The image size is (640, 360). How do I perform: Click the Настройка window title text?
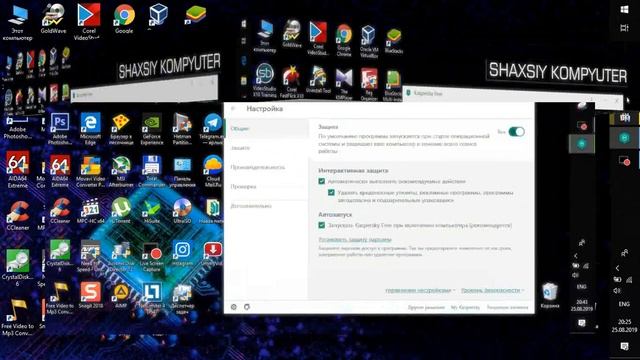coord(264,109)
